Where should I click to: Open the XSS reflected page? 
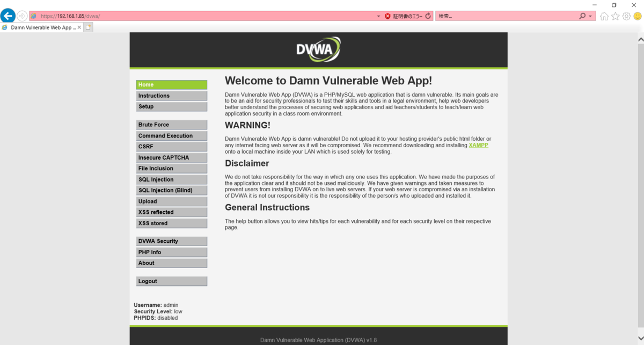coord(171,212)
